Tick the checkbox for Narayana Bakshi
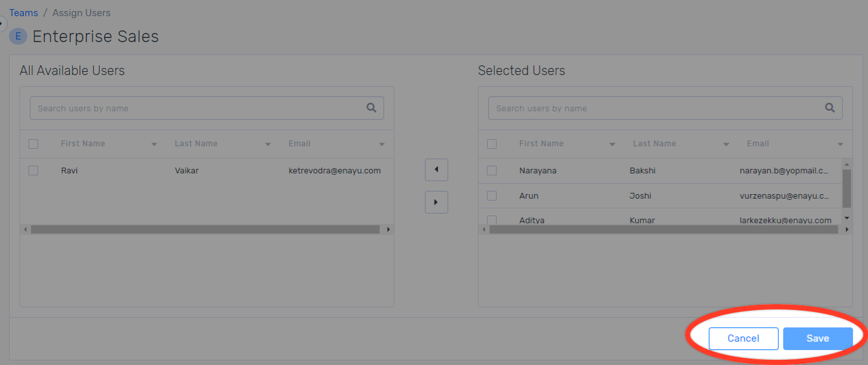 pyautogui.click(x=492, y=171)
